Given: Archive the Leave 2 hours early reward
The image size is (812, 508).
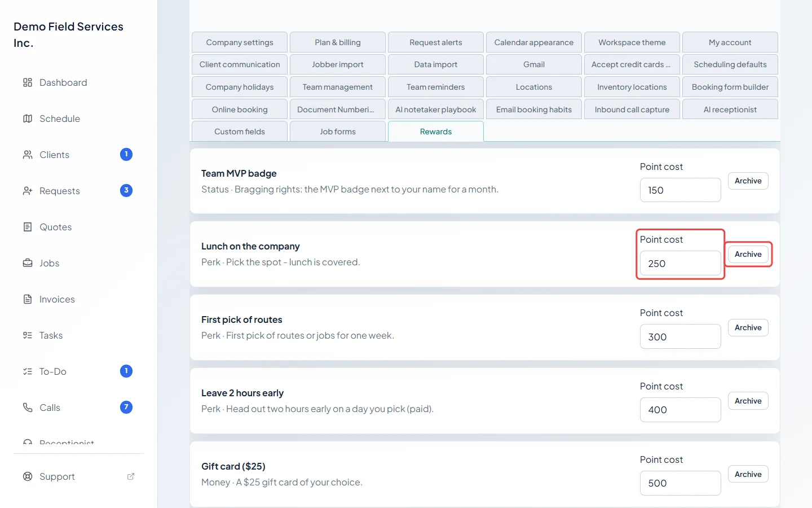Looking at the screenshot, I should click(748, 401).
